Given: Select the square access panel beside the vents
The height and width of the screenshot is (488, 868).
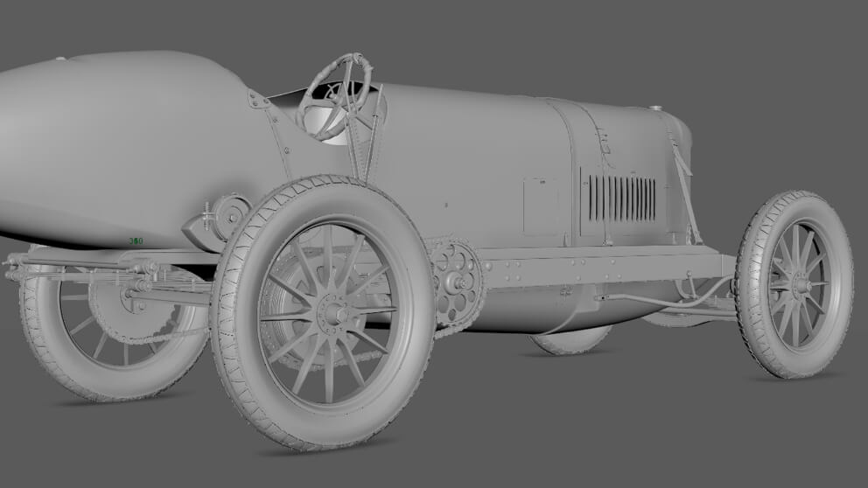Looking at the screenshot, I should coord(540,206).
